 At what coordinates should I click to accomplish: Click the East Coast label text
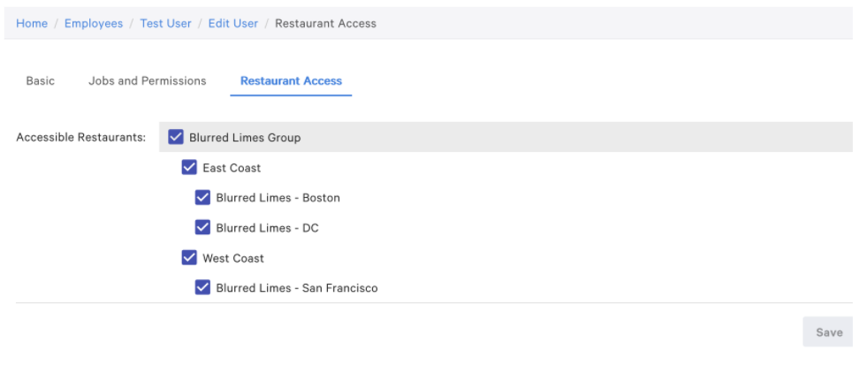click(x=232, y=168)
